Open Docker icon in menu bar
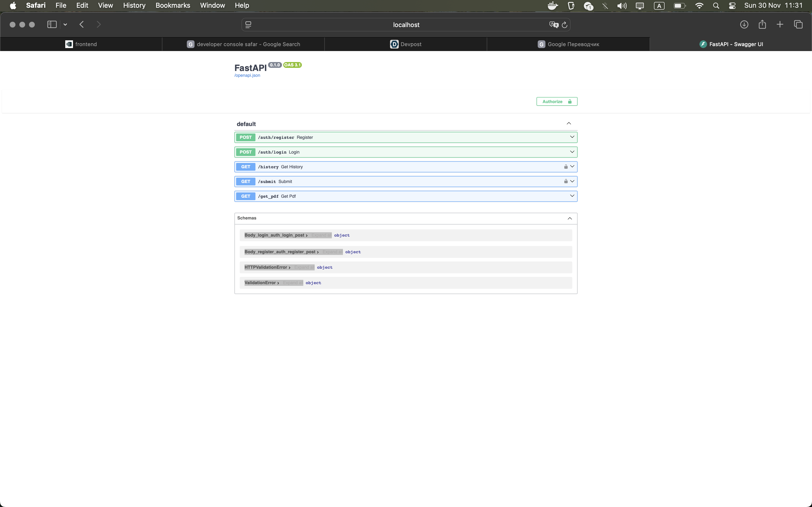This screenshot has width=812, height=507. pyautogui.click(x=553, y=6)
